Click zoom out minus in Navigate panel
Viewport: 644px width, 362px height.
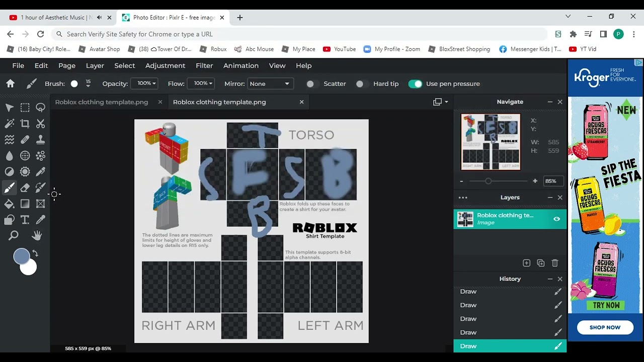pos(462,181)
